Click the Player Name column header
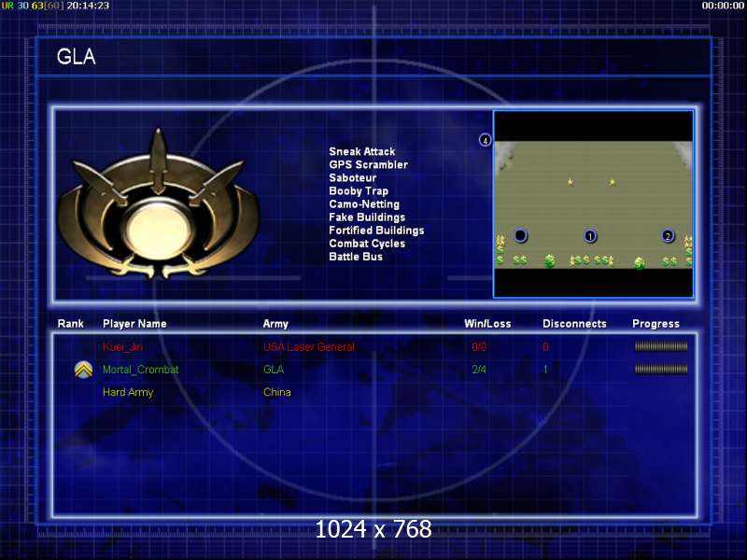This screenshot has height=560, width=747. click(x=134, y=324)
